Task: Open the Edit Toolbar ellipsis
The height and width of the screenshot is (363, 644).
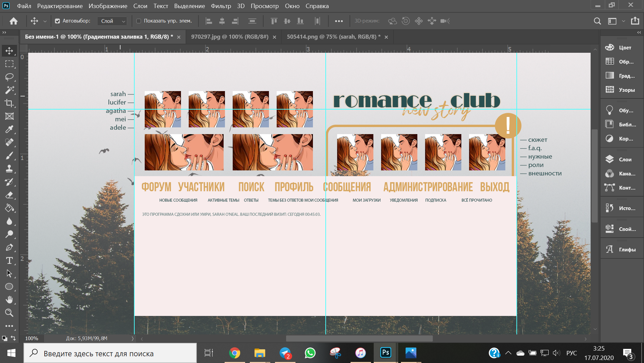Action: click(x=9, y=326)
